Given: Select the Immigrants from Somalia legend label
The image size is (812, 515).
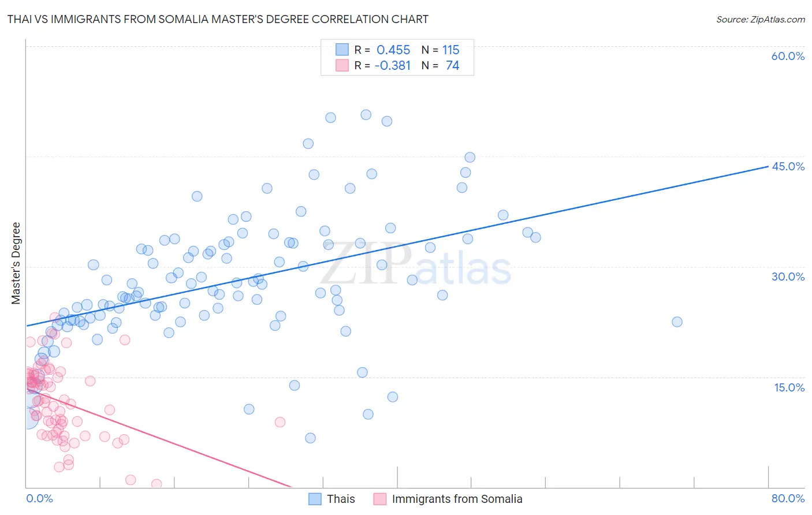Looking at the screenshot, I should tap(457, 499).
